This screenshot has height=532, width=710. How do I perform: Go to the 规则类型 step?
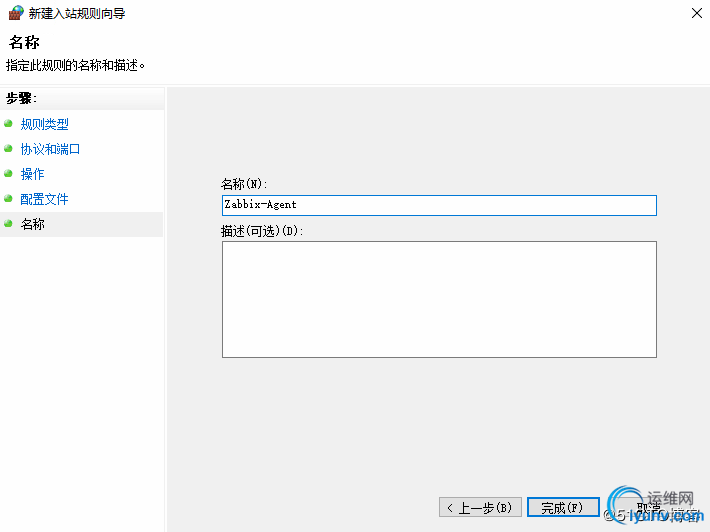(44, 124)
